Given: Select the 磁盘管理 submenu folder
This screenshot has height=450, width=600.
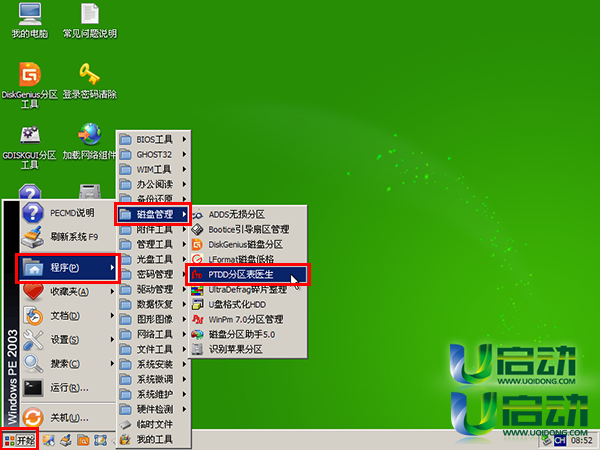Looking at the screenshot, I should click(x=153, y=214).
